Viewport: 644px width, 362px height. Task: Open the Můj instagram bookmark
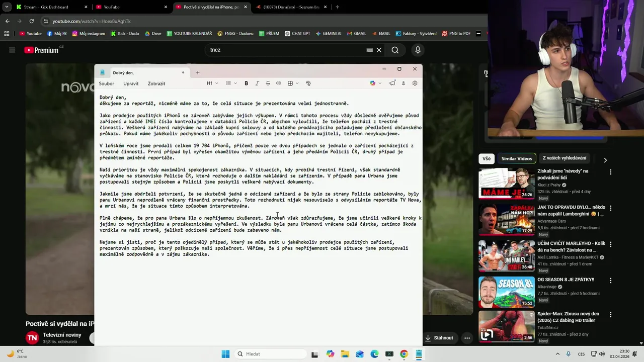(x=89, y=34)
